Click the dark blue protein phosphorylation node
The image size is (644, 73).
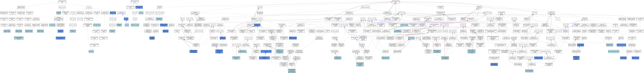pos(622,45)
